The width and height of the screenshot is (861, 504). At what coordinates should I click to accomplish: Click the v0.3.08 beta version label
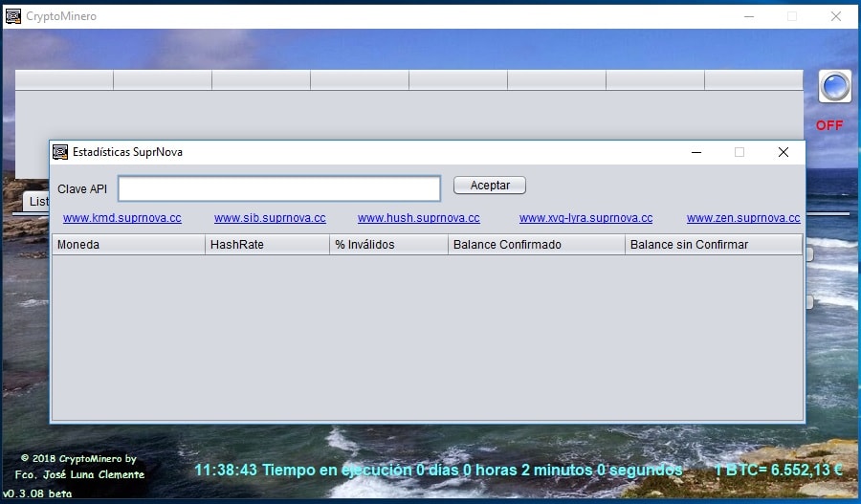click(37, 493)
